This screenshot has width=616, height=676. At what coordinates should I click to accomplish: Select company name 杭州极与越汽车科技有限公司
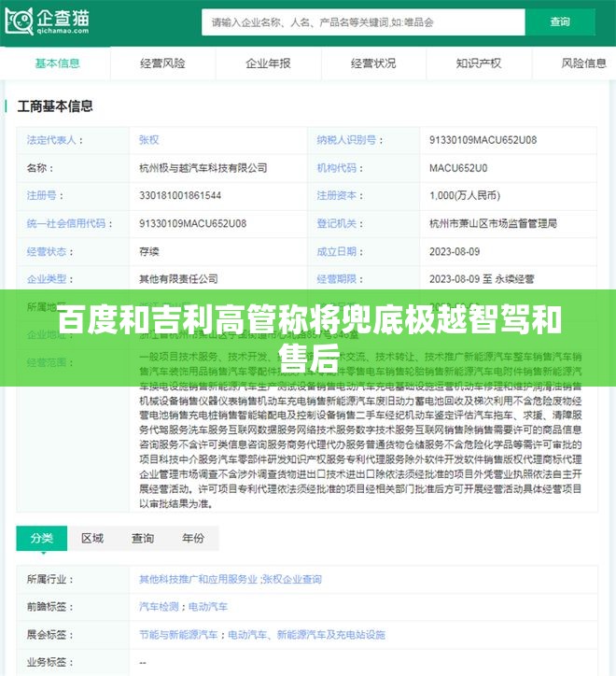click(x=203, y=168)
